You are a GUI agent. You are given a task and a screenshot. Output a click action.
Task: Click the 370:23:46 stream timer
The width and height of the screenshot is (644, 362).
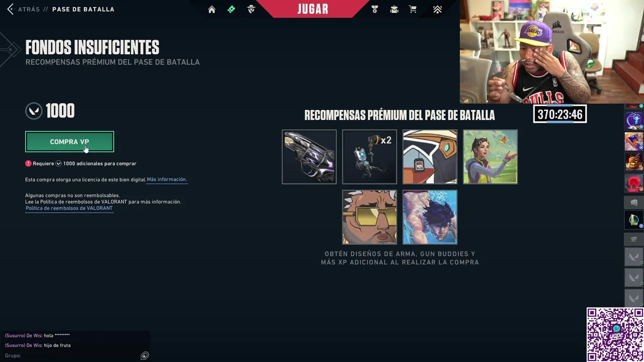tap(560, 115)
